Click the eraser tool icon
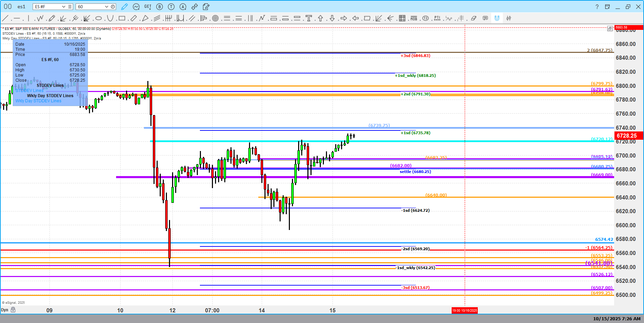 474,19
